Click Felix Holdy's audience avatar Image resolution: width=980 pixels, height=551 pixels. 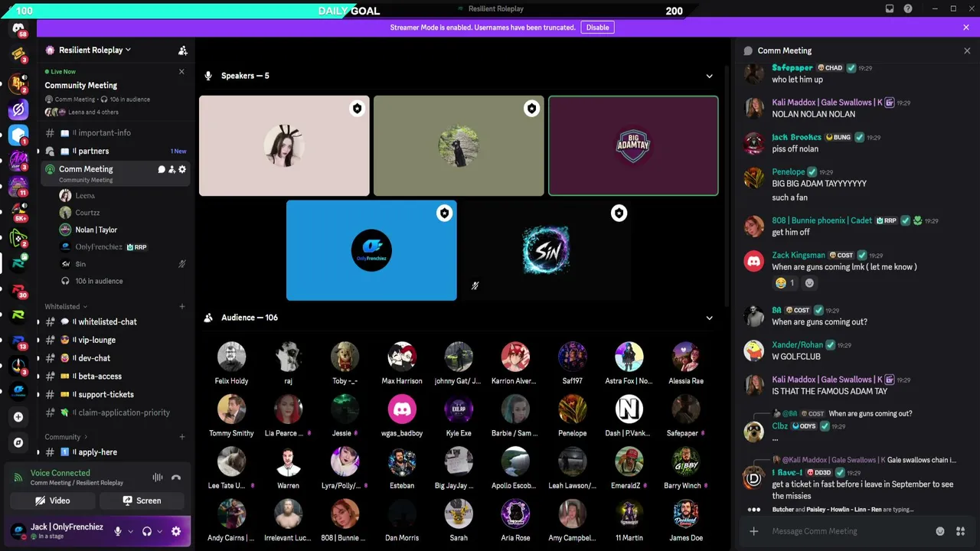[231, 357]
